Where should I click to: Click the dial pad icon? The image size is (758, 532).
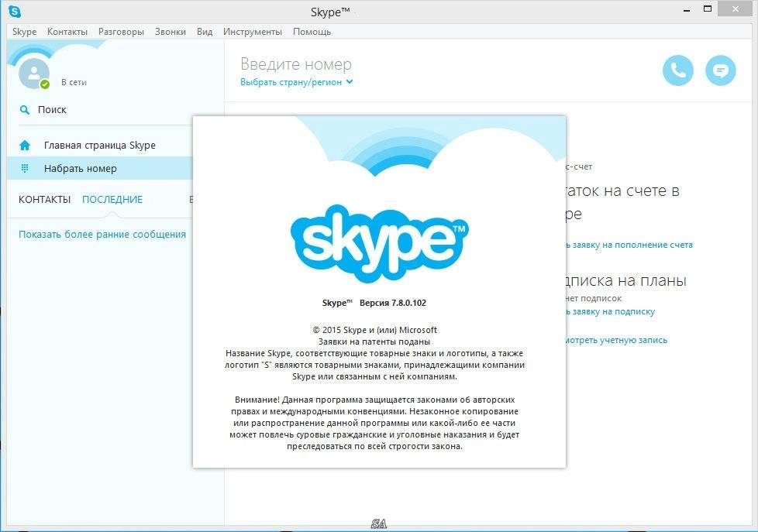(x=25, y=168)
